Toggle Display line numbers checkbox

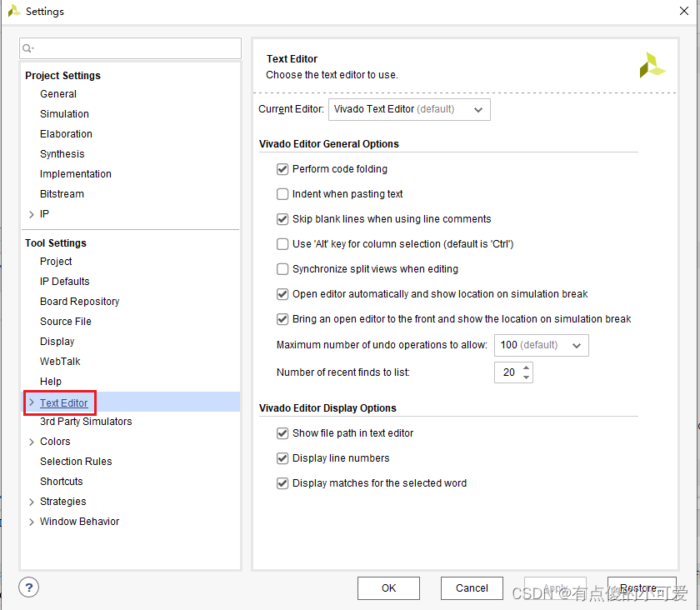click(282, 458)
